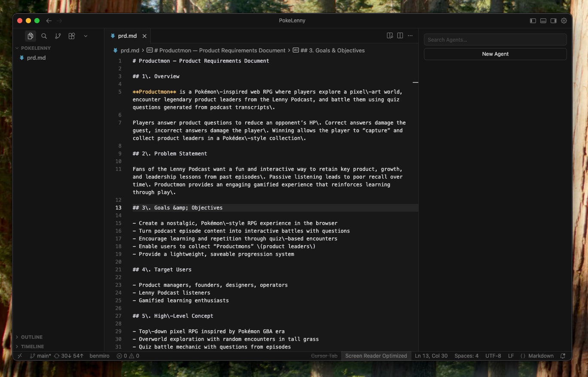Split the editor to the right

(x=400, y=36)
